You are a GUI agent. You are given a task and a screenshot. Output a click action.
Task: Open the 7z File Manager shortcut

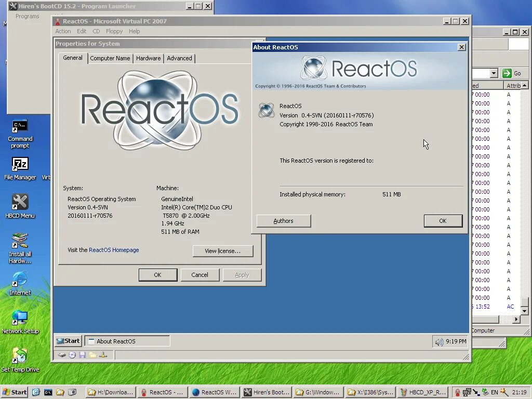click(x=20, y=169)
